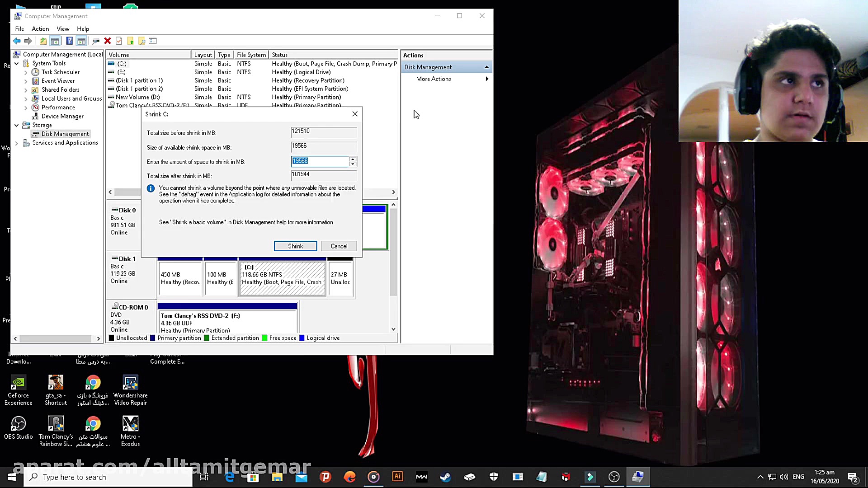Expand Services and Applications node
868x488 pixels.
point(17,143)
